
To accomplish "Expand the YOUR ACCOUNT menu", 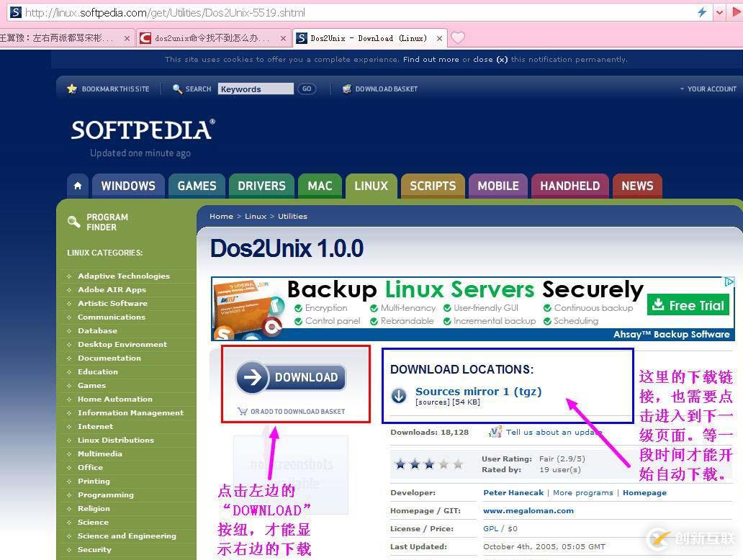I will [x=708, y=89].
